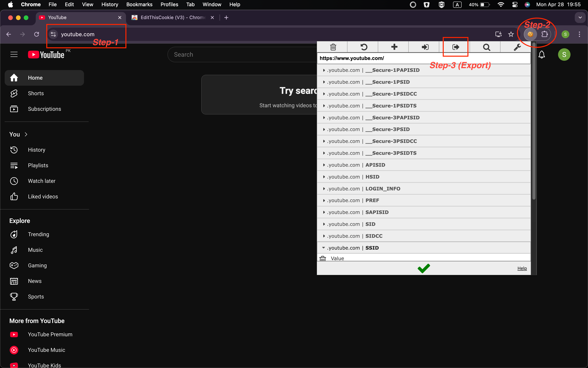Viewport: 588px width, 368px height.
Task: Click the cookie popup URL field
Action: (x=423, y=58)
